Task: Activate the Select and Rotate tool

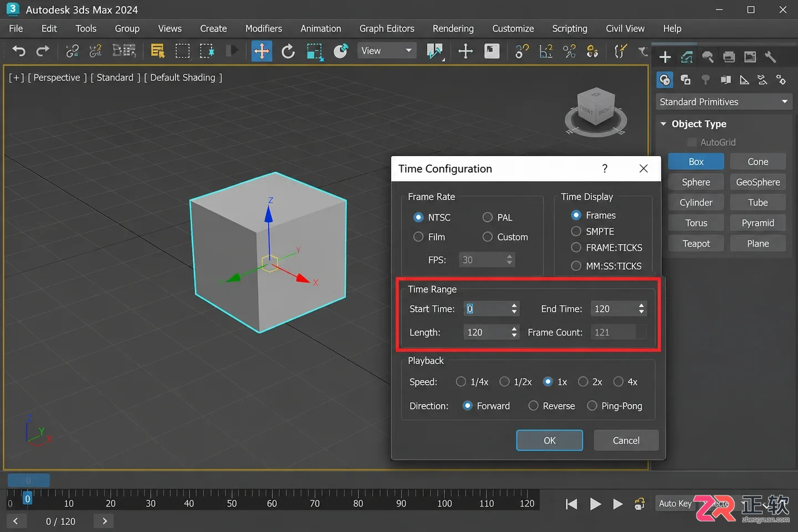Action: point(288,51)
